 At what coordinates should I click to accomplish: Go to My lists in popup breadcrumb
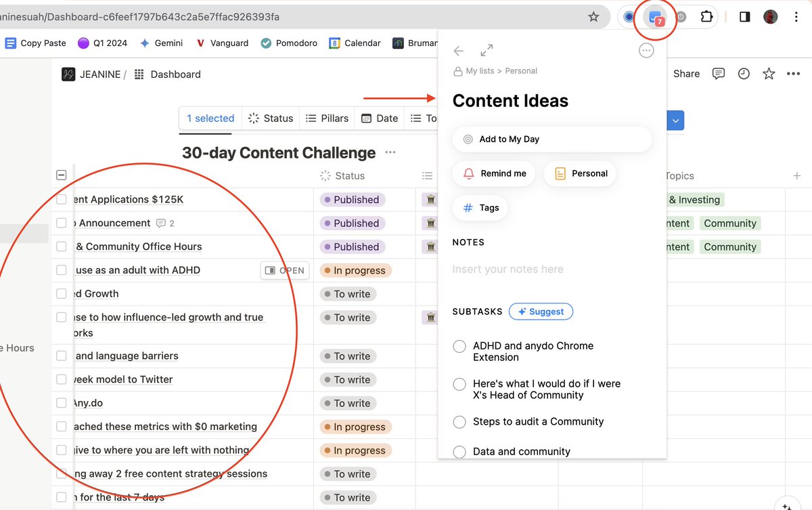(x=480, y=70)
